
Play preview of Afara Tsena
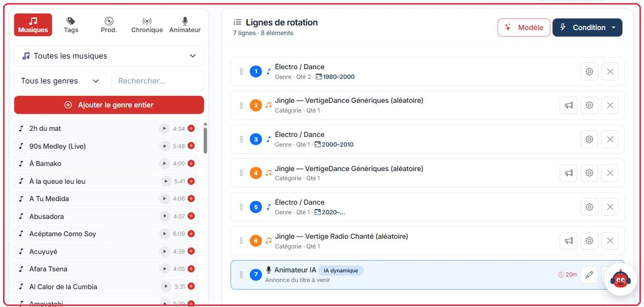coord(164,269)
